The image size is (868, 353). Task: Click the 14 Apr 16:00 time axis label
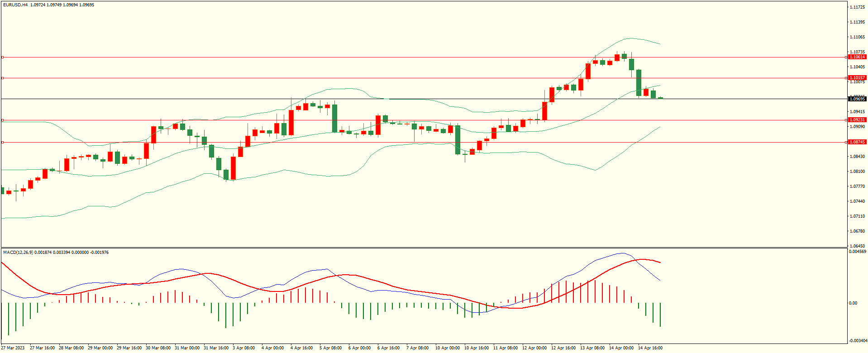650,348
